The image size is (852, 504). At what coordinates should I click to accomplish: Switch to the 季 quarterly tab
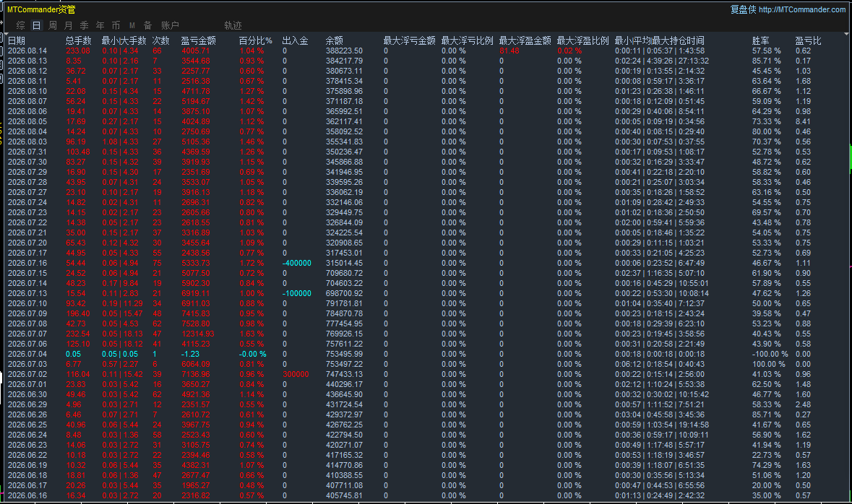(85, 25)
